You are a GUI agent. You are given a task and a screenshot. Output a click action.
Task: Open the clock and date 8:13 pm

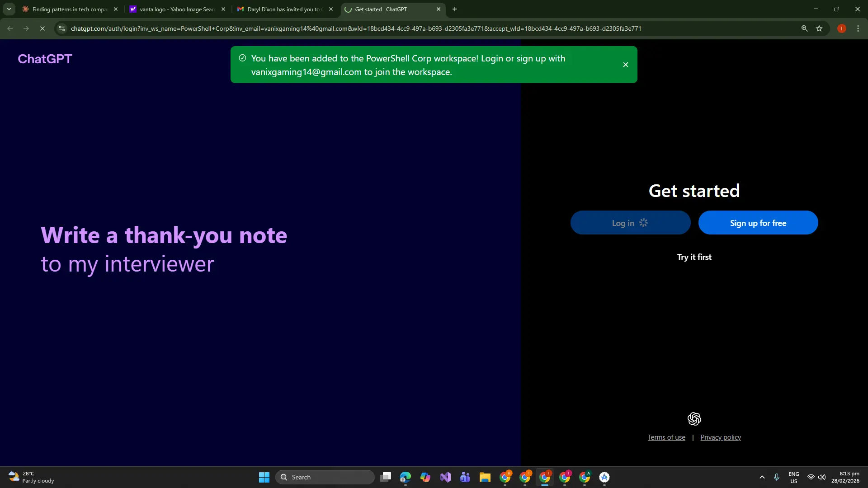click(x=845, y=477)
